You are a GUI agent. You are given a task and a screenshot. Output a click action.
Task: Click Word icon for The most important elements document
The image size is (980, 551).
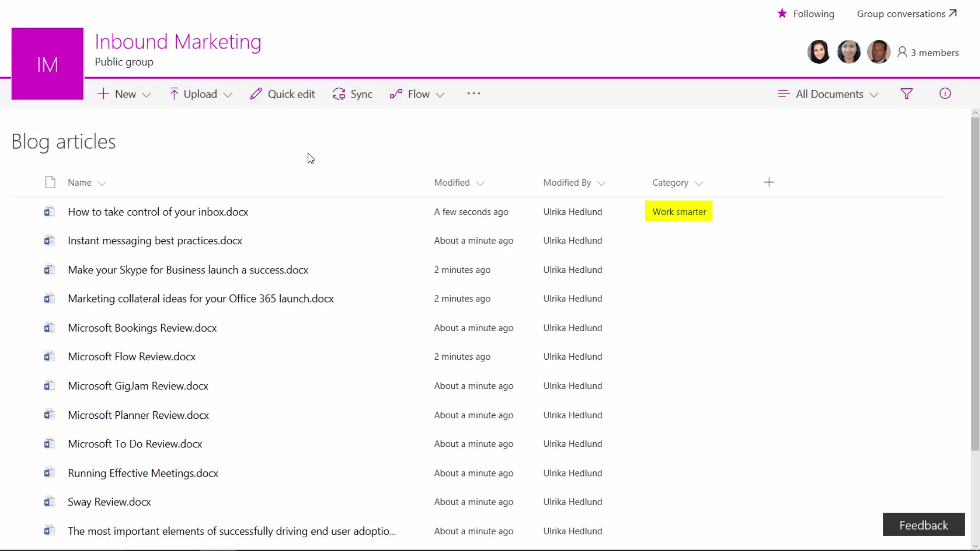coord(49,531)
